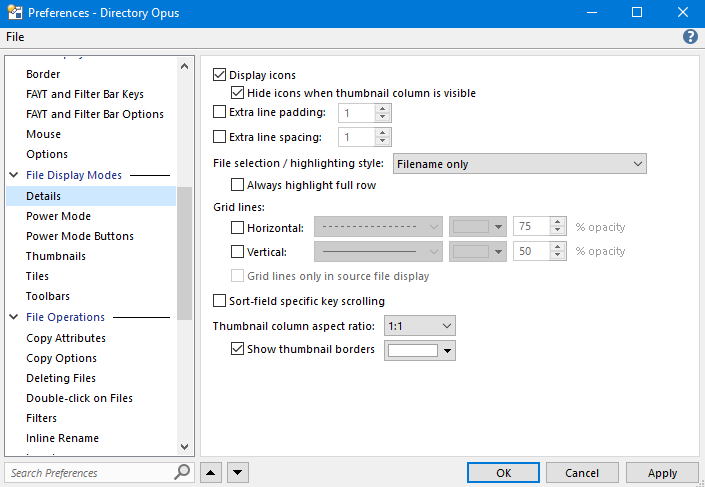This screenshot has height=487, width=705.
Task: Increase Extra line padding with up spinner
Action: 383,108
